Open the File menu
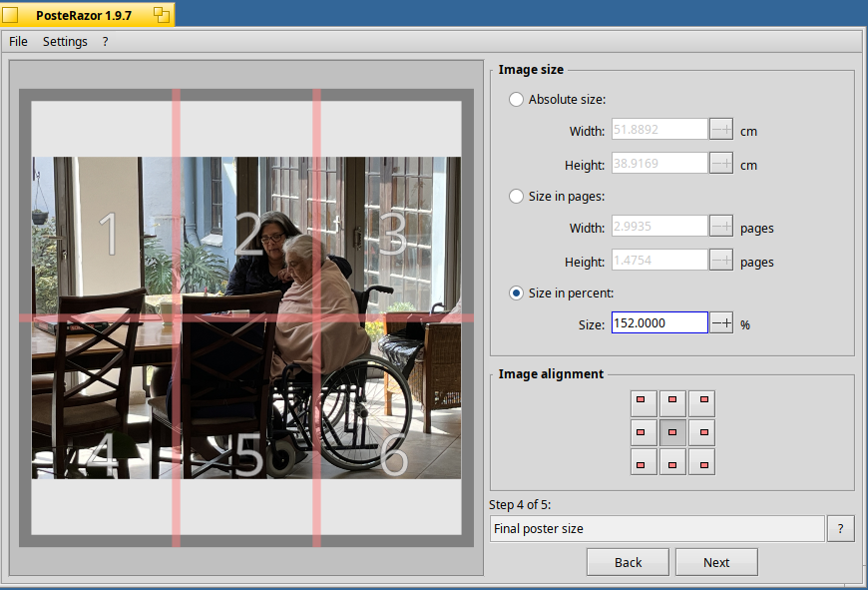 [x=18, y=42]
